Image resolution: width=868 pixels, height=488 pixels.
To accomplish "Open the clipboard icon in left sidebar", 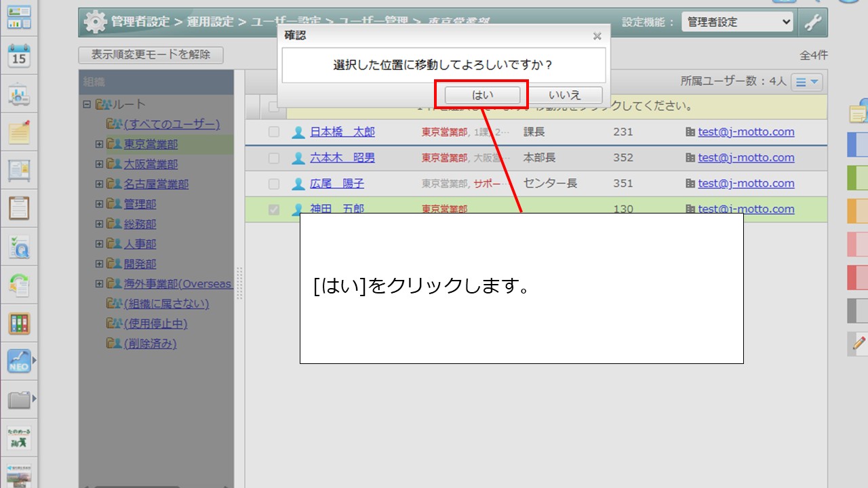I will 19,207.
